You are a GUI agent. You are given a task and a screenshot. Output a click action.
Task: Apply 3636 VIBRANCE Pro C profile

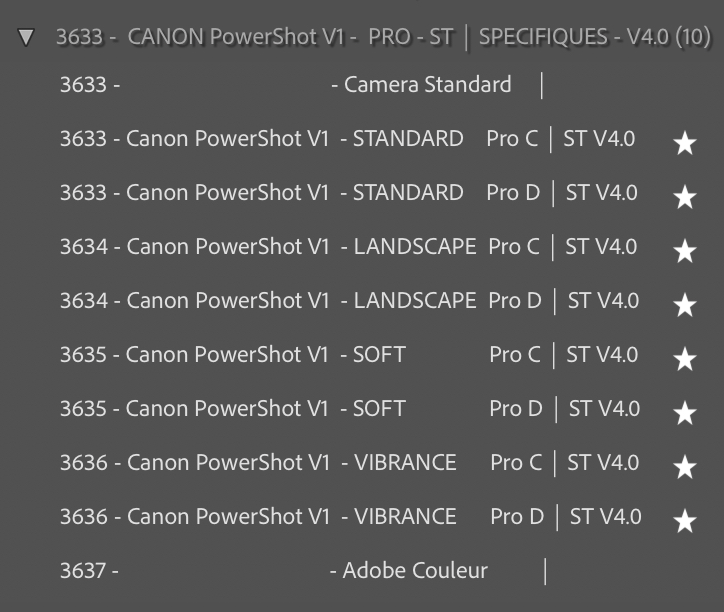point(348,463)
